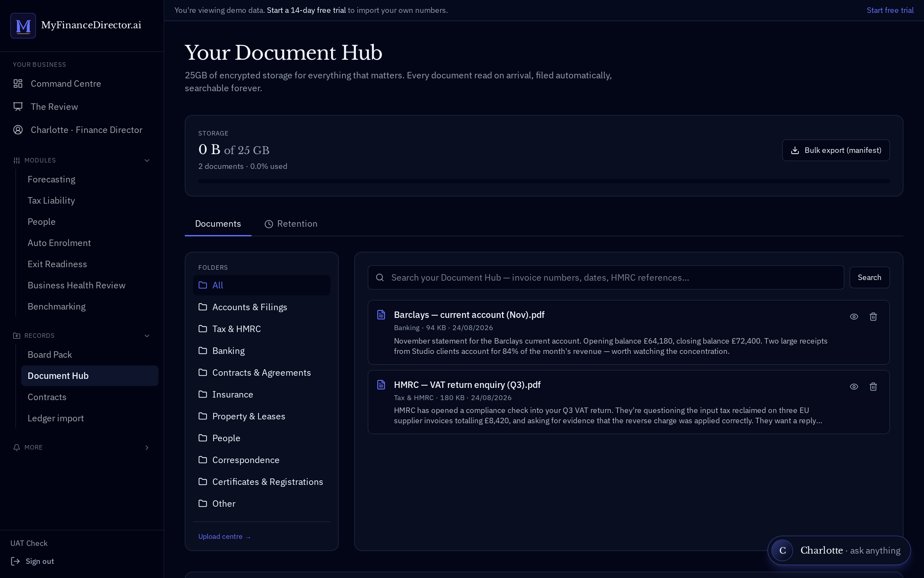Image resolution: width=924 pixels, height=578 pixels.
Task: Click the Retention clock icon
Action: [x=269, y=224]
